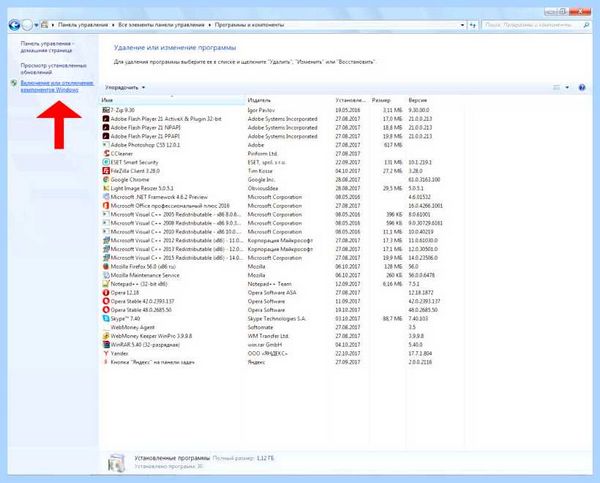Click the CCleaner program icon
The image size is (600, 483).
106,153
